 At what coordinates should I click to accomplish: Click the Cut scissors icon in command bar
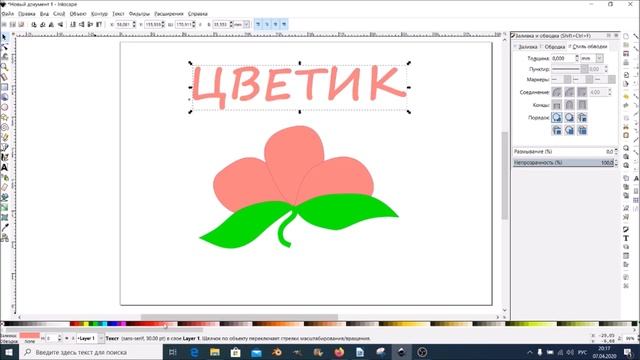(626, 127)
